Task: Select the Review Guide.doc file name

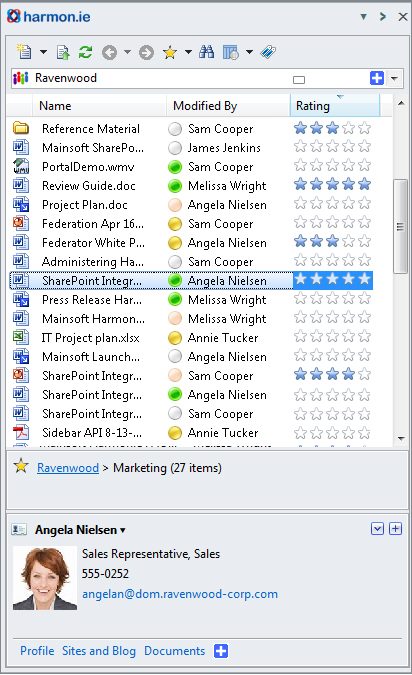Action: click(x=89, y=186)
